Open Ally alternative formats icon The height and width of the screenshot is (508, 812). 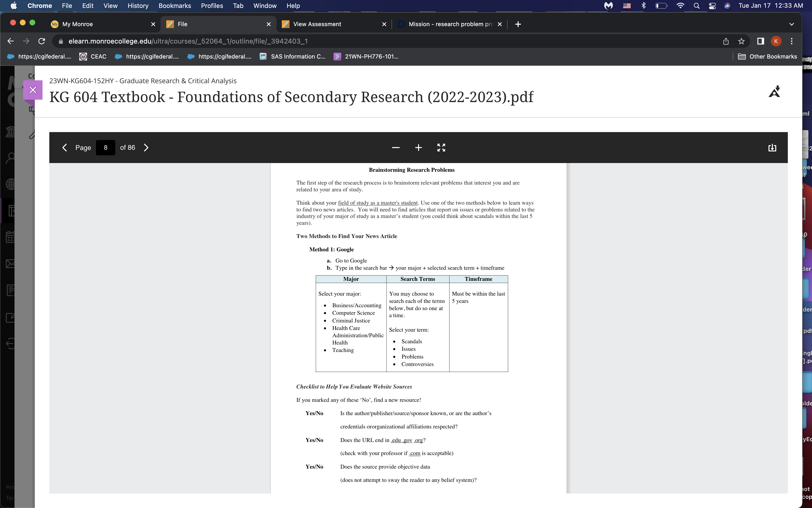(774, 91)
